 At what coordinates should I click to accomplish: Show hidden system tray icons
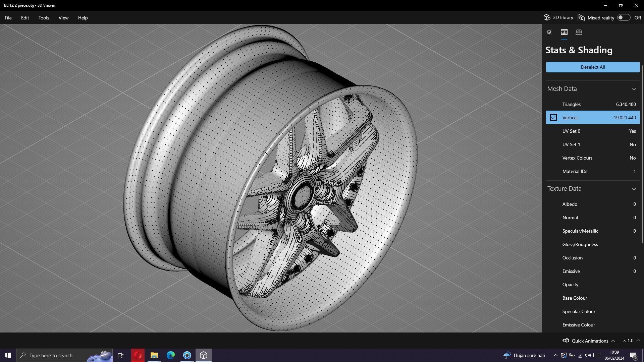pos(555,355)
